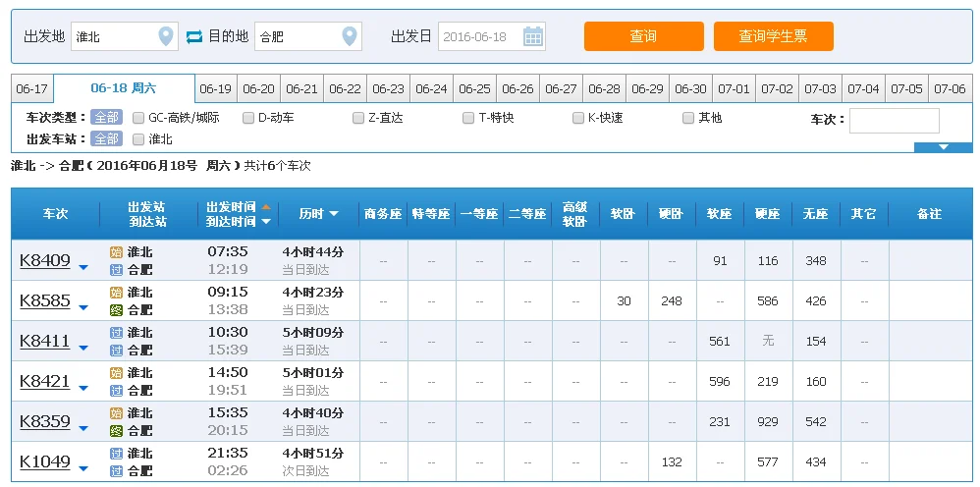Click the 查询学生票 student ticket button
The height and width of the screenshot is (487, 980).
[773, 36]
